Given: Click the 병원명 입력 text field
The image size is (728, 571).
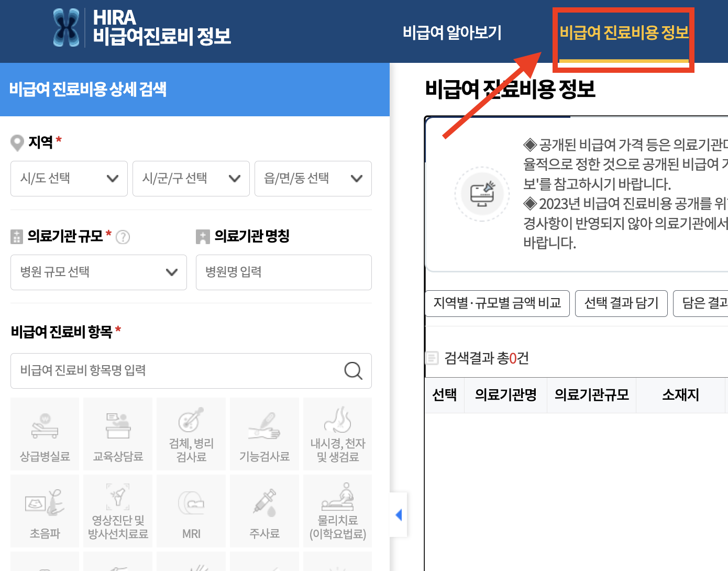Looking at the screenshot, I should [x=283, y=272].
